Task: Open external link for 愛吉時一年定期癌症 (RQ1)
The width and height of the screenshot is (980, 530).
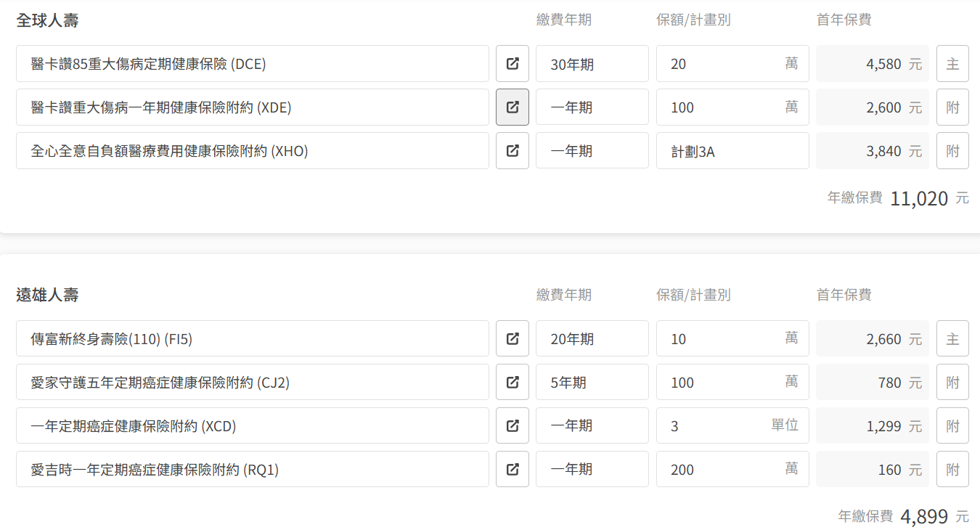Action: 513,470
